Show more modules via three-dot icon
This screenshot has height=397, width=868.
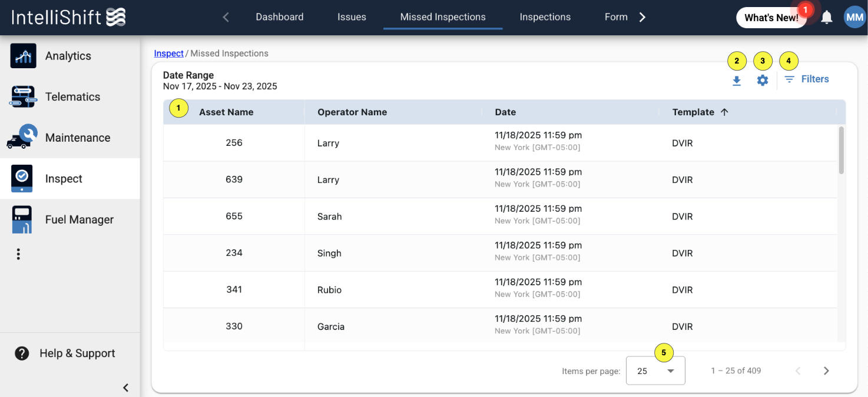point(18,254)
